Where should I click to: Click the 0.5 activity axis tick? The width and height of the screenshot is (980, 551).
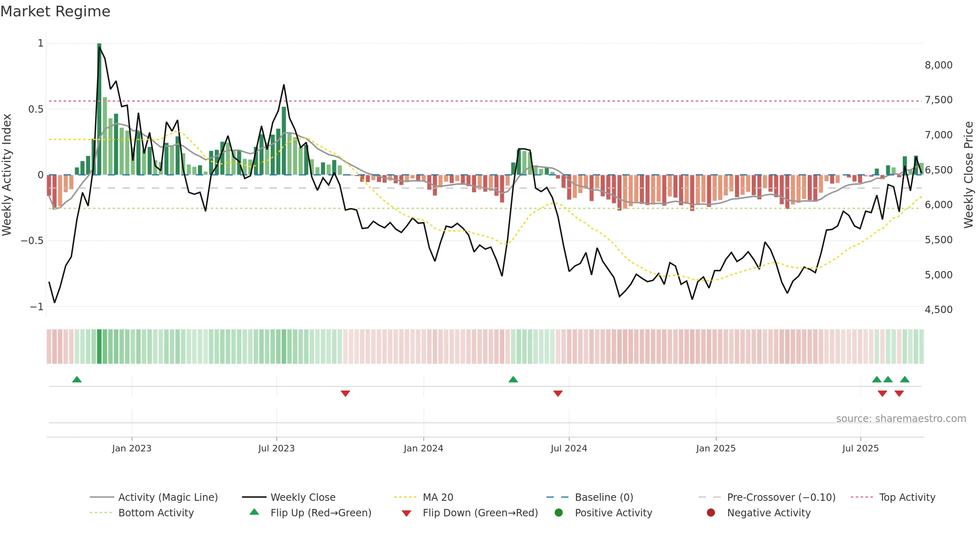click(x=36, y=109)
